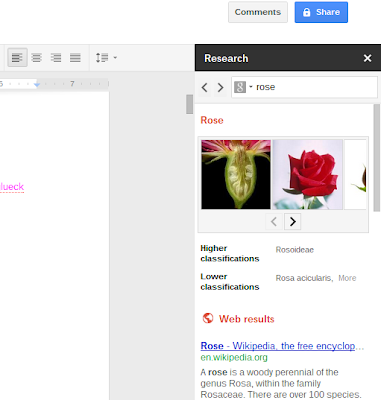Click the blue Share button
The width and height of the screenshot is (381, 400).
(321, 12)
